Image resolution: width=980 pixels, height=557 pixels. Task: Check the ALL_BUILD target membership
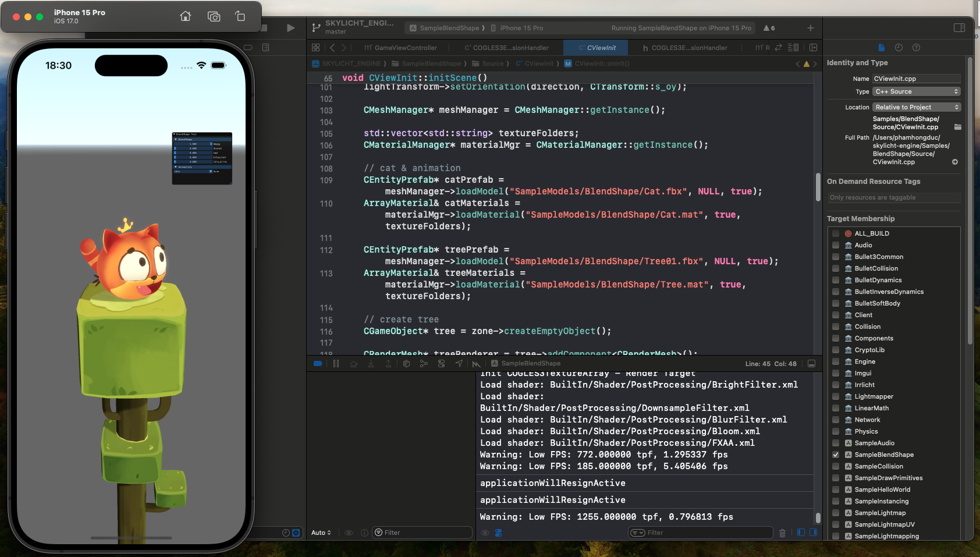click(836, 233)
